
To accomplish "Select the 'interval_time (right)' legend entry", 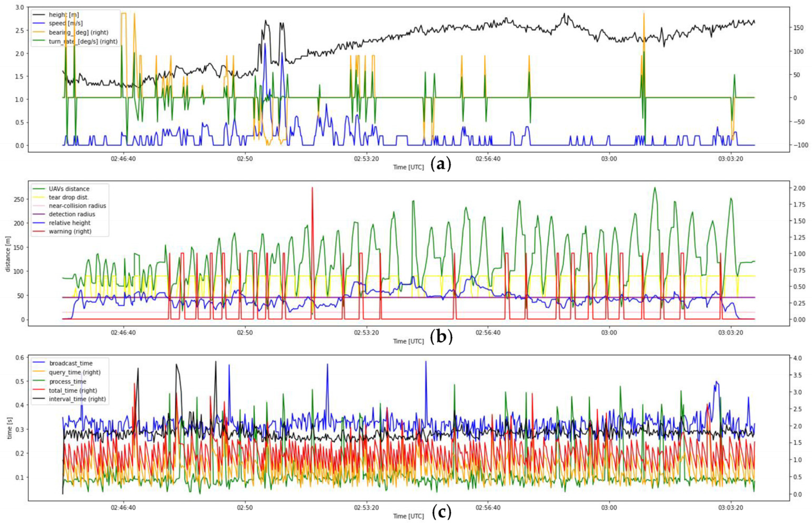I will coord(77,399).
